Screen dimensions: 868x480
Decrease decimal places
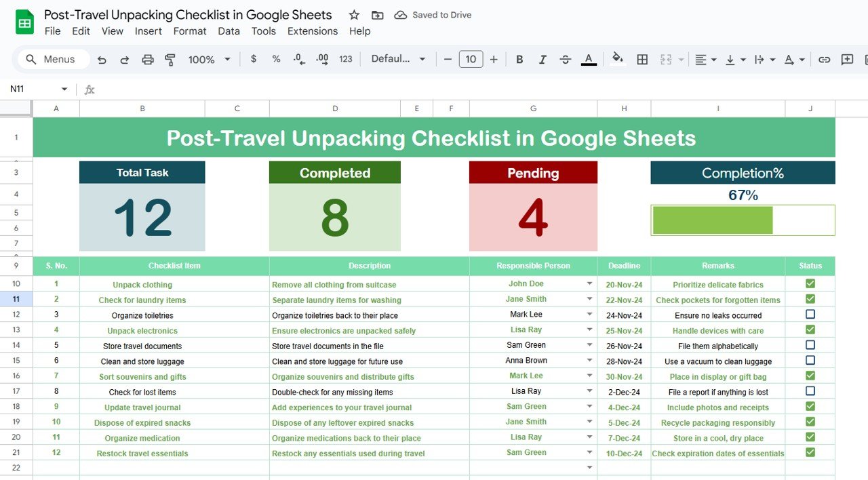tap(299, 60)
